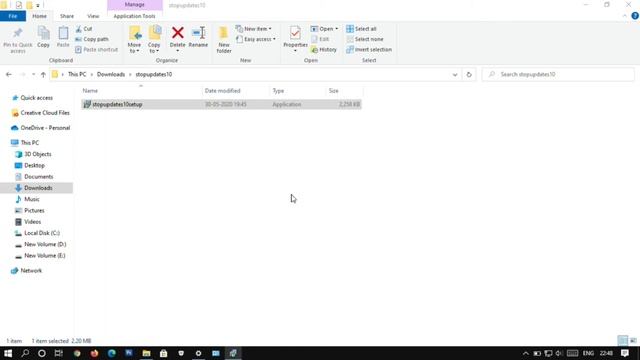Click the red Delete icon
The width and height of the screenshot is (640, 360).
tap(178, 33)
